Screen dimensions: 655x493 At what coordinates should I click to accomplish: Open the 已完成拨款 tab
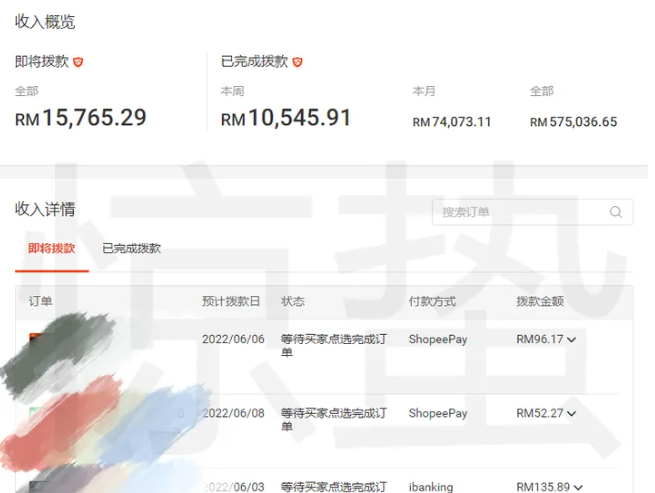point(131,248)
